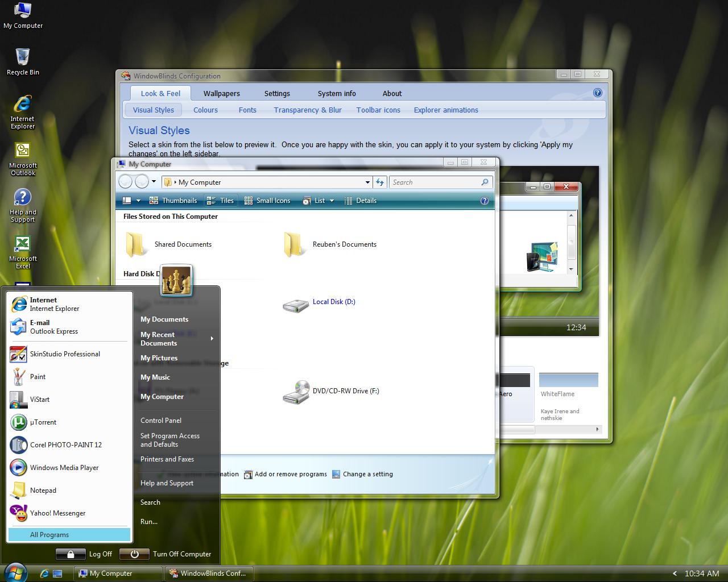Open recent pages dropdown next to Forward
728x582 pixels.
coord(154,182)
